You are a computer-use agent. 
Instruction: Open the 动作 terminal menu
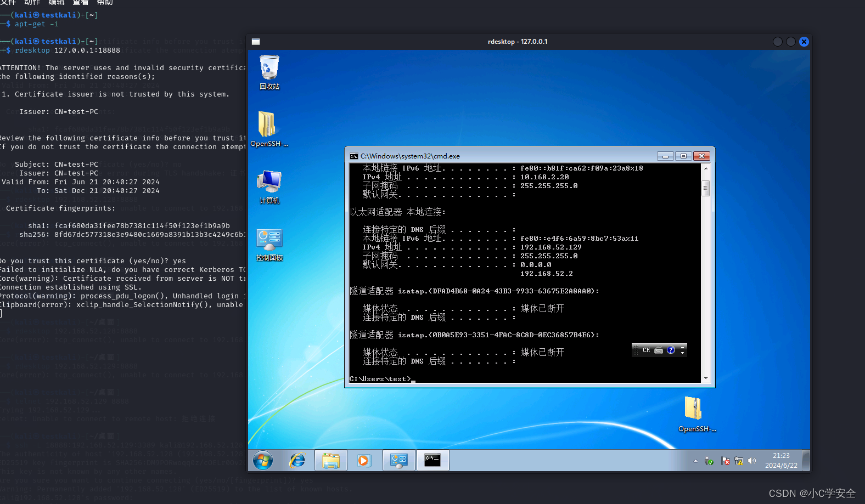click(32, 2)
